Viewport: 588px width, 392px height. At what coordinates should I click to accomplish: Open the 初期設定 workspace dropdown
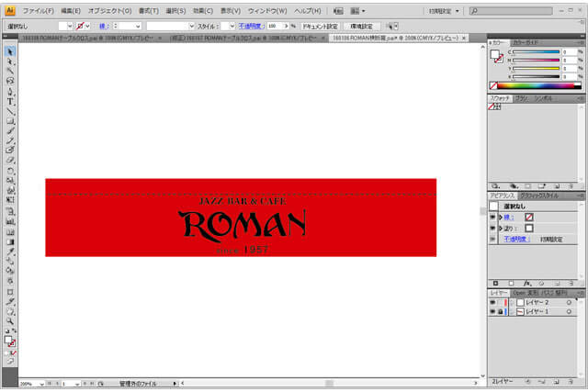pyautogui.click(x=445, y=11)
